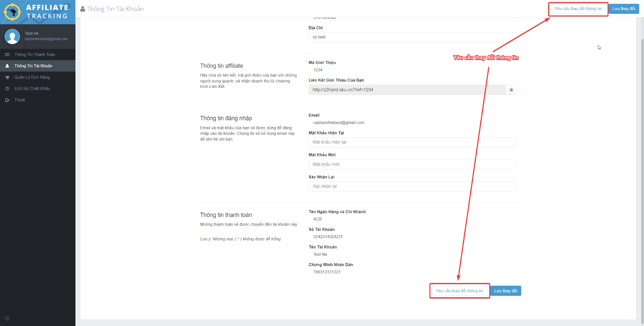The width and height of the screenshot is (644, 326).
Task: Click the page title Thông Tin Tài Khoản
Action: tap(115, 9)
